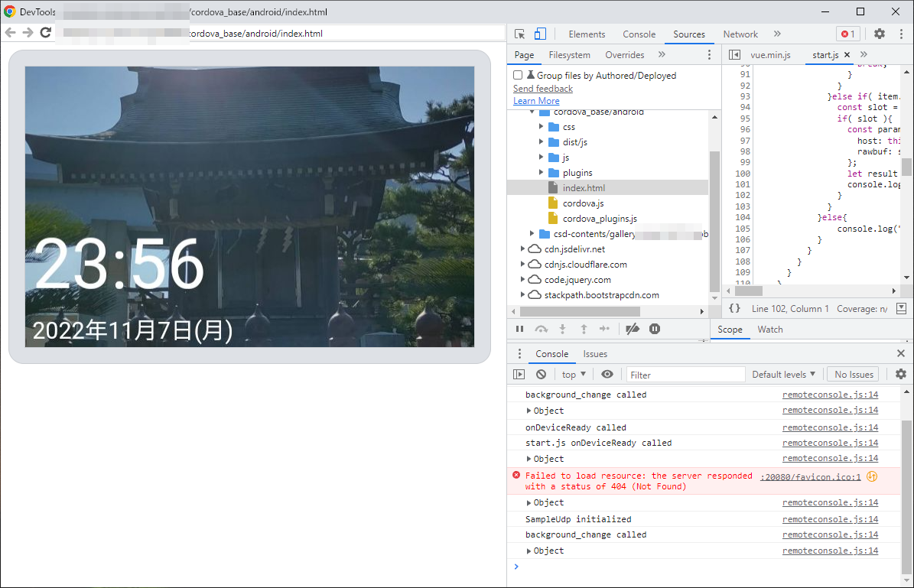The width and height of the screenshot is (914, 588).
Task: Open the navigator pane three-dot menu
Action: click(709, 55)
